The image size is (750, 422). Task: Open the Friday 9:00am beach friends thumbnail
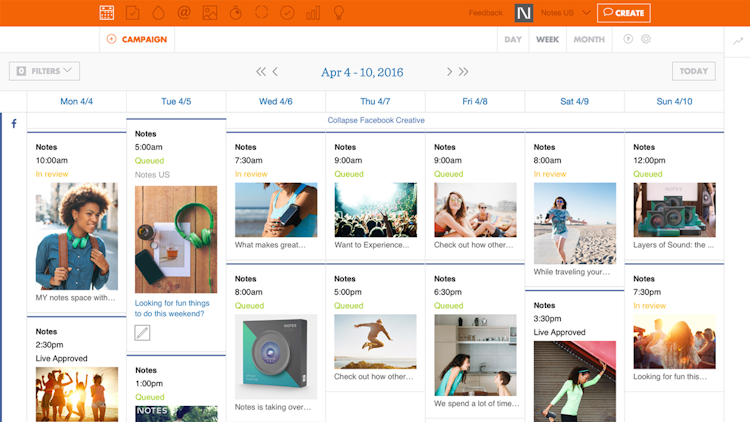pos(475,210)
